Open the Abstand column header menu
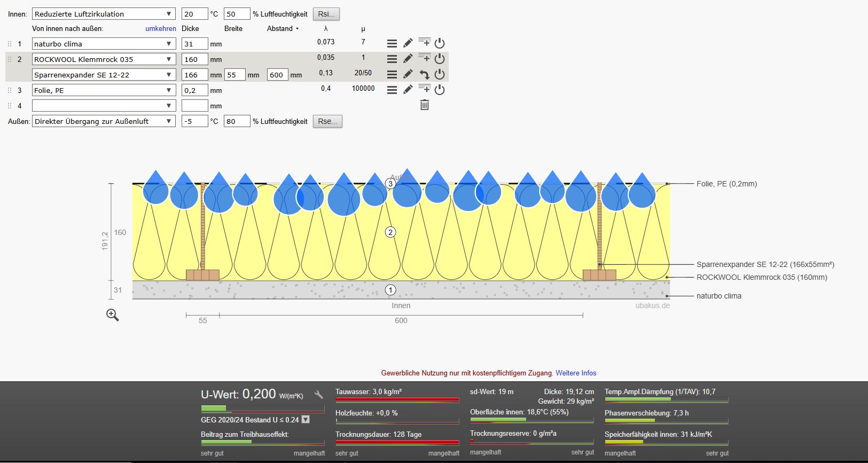Viewport: 868px width, 463px height. pyautogui.click(x=283, y=29)
